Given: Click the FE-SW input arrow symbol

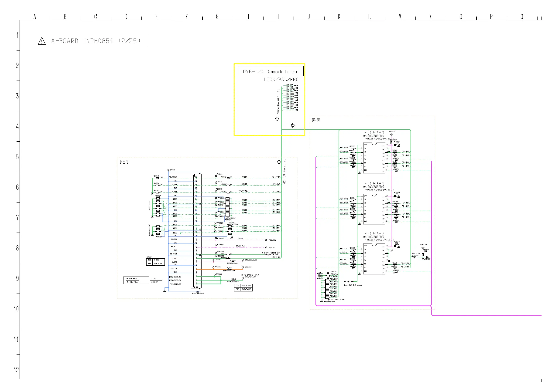Looking at the screenshot, I should [x=351, y=281].
